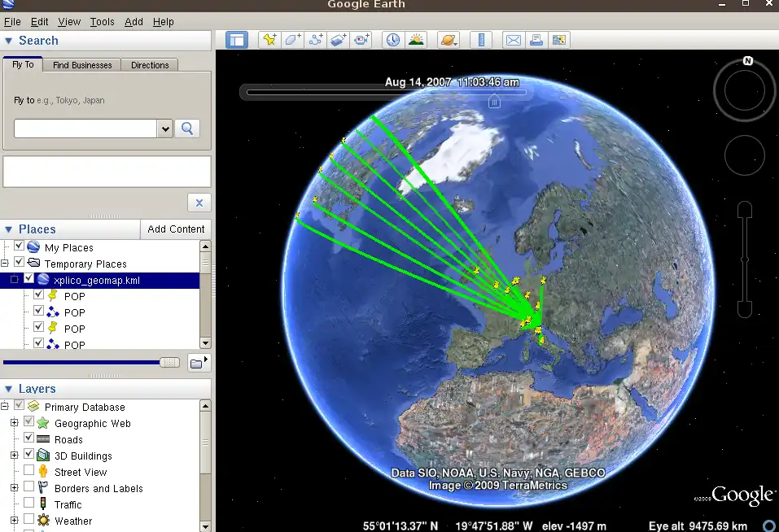Expand 3D Buildings tree node

click(x=15, y=455)
